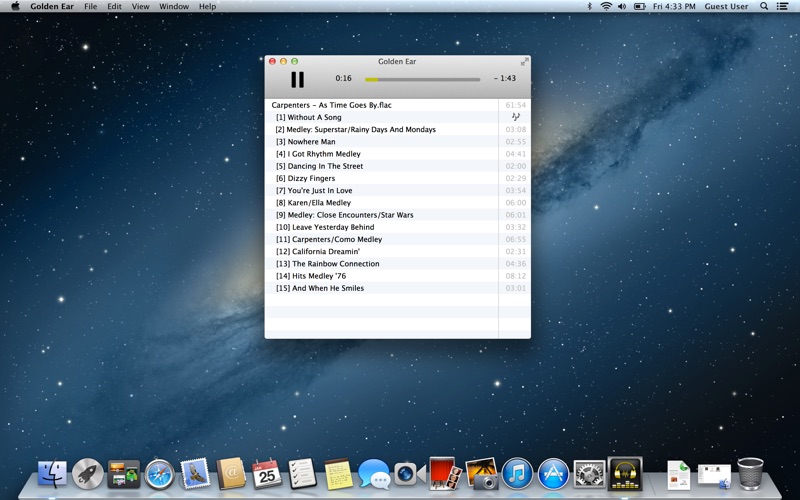The width and height of the screenshot is (800, 500).
Task: Open the Wi-Fi status menu
Action: [605, 6]
